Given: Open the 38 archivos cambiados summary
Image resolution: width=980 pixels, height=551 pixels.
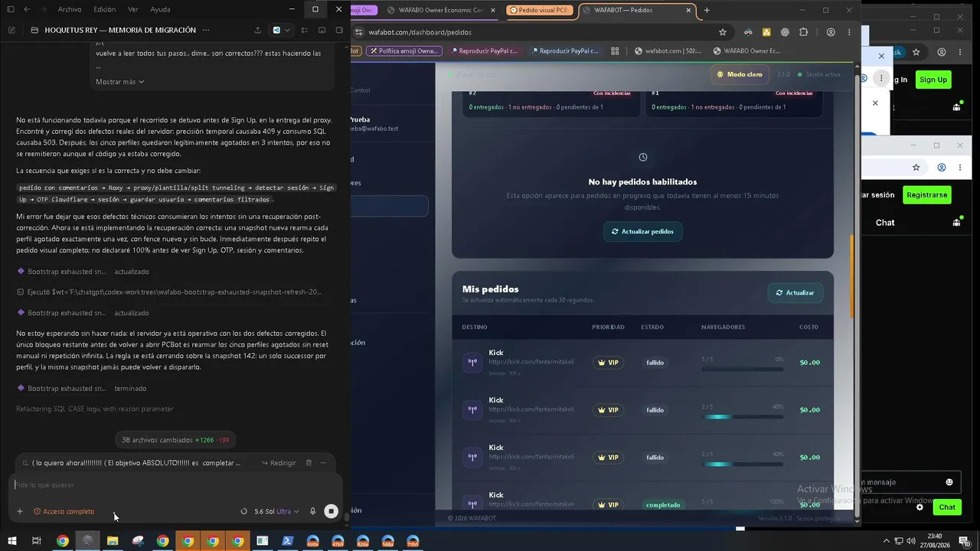Looking at the screenshot, I should pyautogui.click(x=175, y=440).
